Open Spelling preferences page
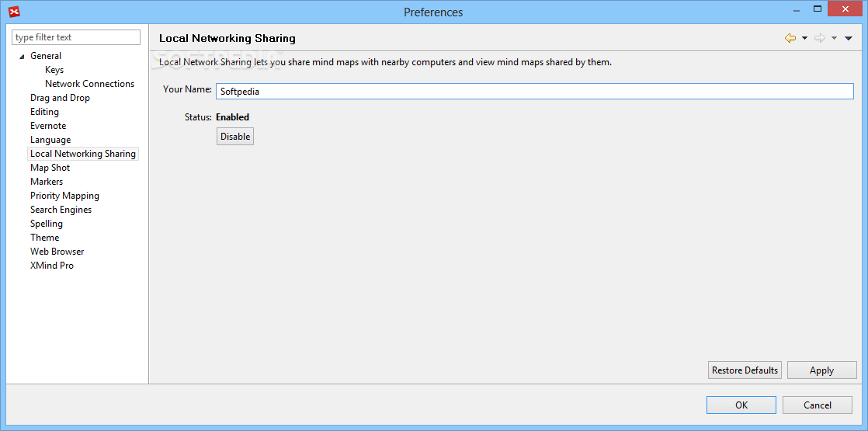 click(x=47, y=223)
